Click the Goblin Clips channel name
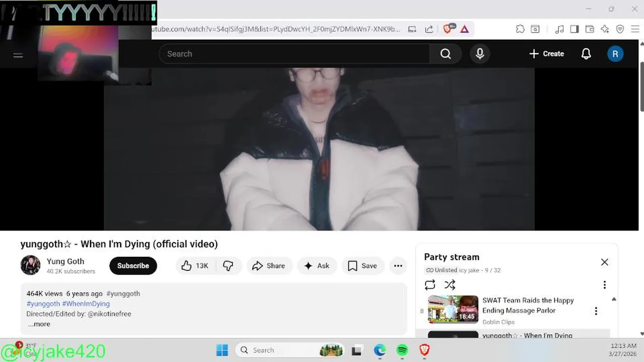The height and width of the screenshot is (362, 644). click(x=499, y=322)
